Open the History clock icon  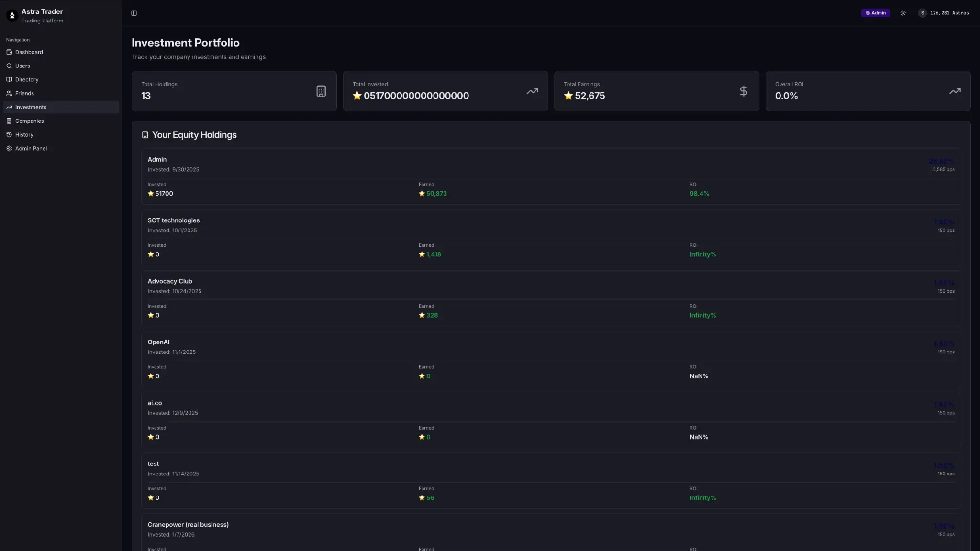tap(9, 134)
